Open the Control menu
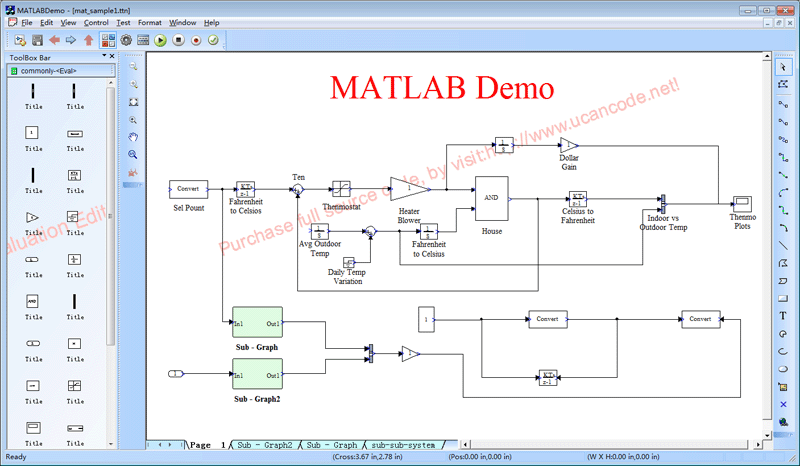Viewport: 800px width, 466px height. point(96,22)
